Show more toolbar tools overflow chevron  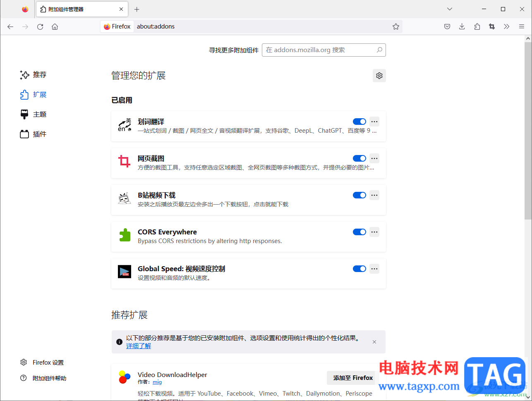(x=507, y=26)
